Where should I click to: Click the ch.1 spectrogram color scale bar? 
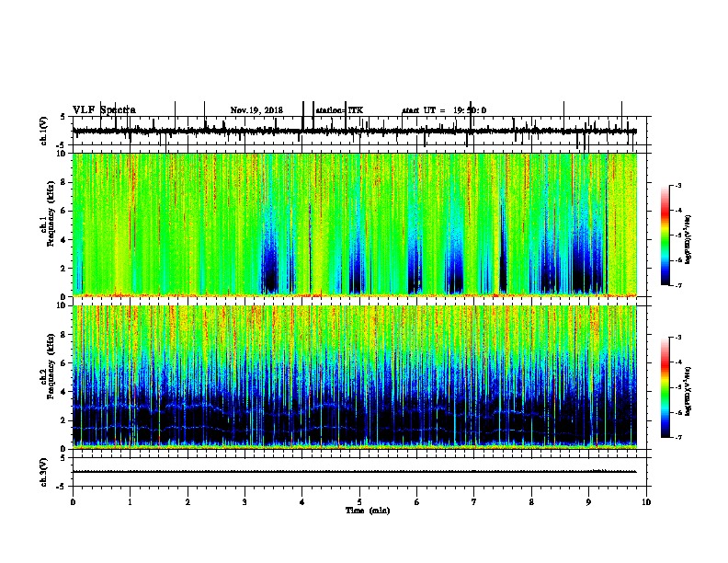[x=665, y=235]
